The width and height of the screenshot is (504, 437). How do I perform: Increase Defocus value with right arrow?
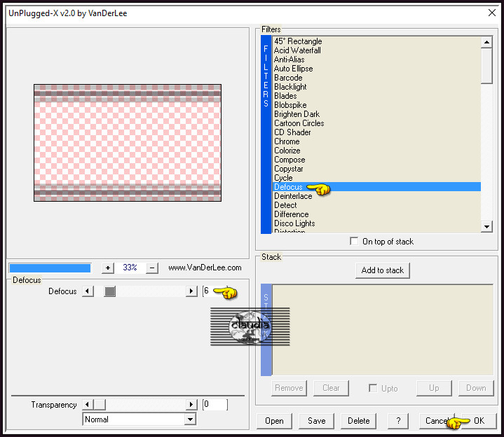click(x=191, y=291)
